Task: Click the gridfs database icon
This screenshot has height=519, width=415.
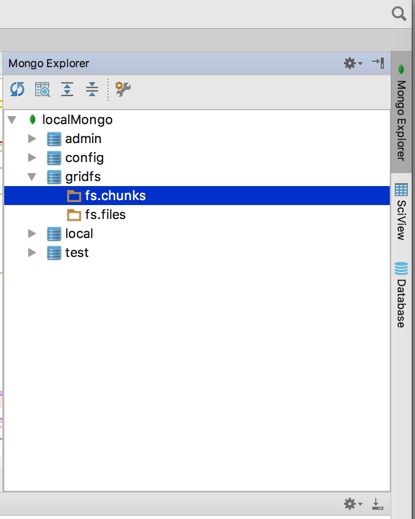Action: pyautogui.click(x=54, y=177)
